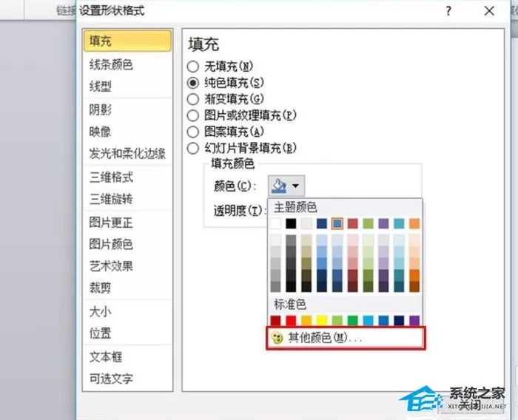This screenshot has height=420, width=518.
Task: Expand the fill color dropdown arrow
Action: click(x=296, y=186)
